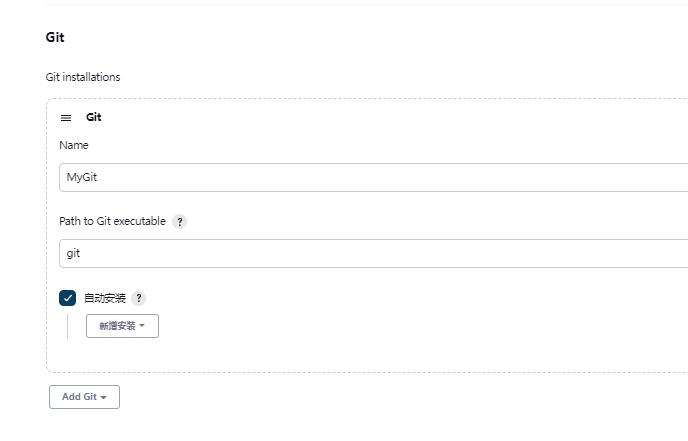
Task: Click the checkmark inside the blue checkbox
Action: 68,298
